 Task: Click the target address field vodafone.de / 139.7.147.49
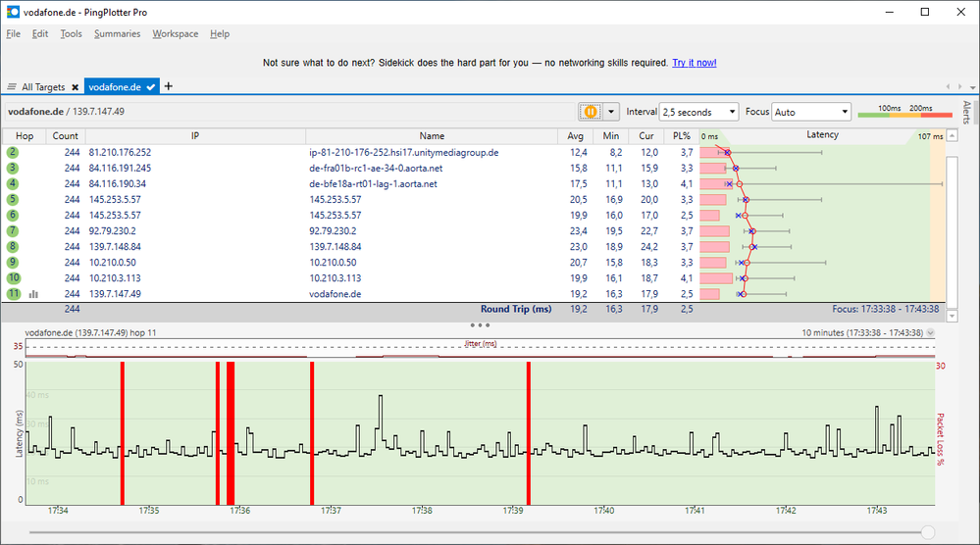[289, 112]
